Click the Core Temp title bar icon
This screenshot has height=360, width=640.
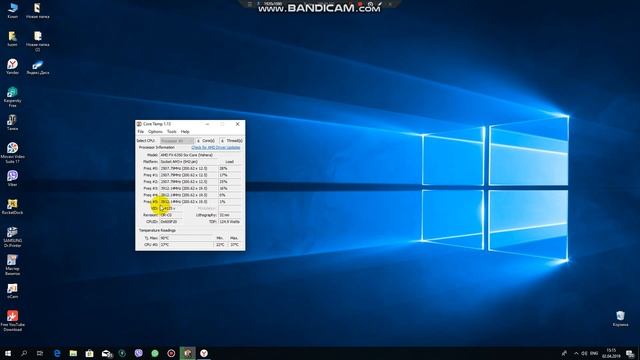coord(139,124)
